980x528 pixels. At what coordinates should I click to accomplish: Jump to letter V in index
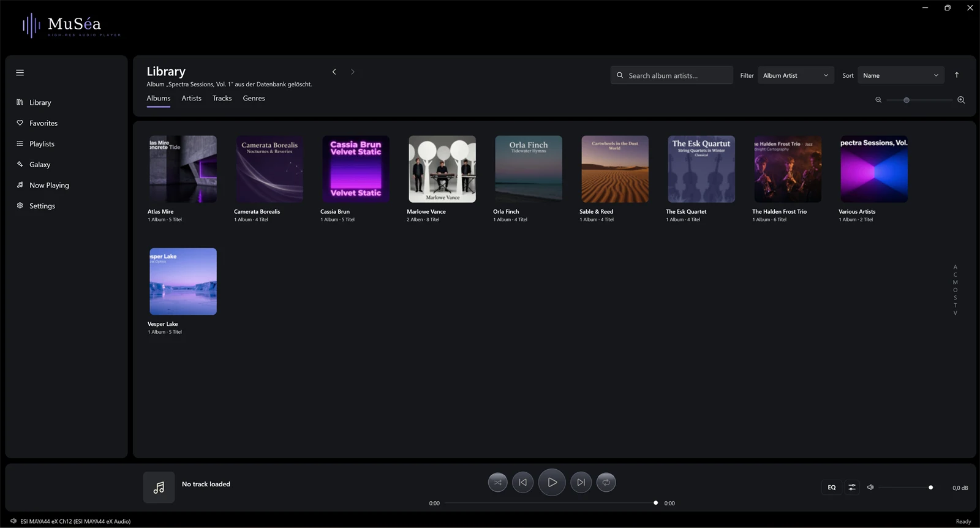pyautogui.click(x=955, y=313)
